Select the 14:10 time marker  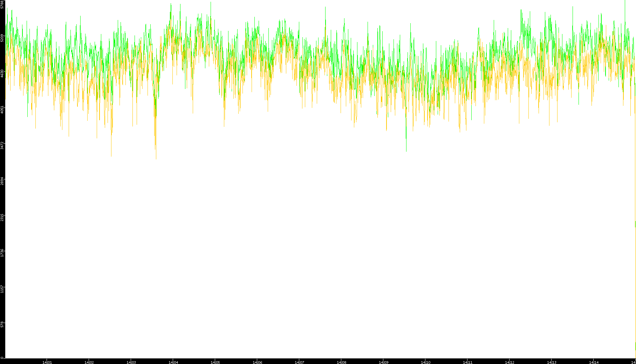(x=425, y=362)
